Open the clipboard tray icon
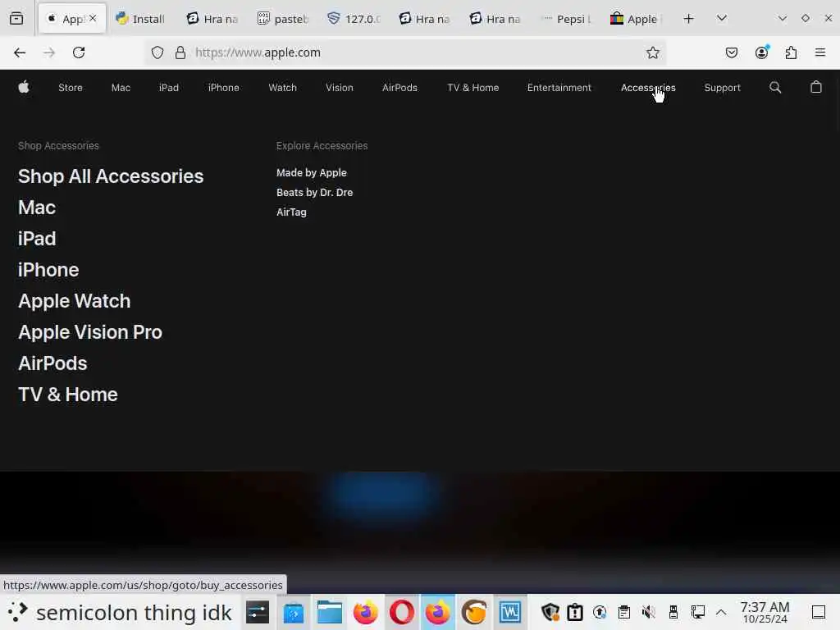This screenshot has width=840, height=630. coord(623,612)
